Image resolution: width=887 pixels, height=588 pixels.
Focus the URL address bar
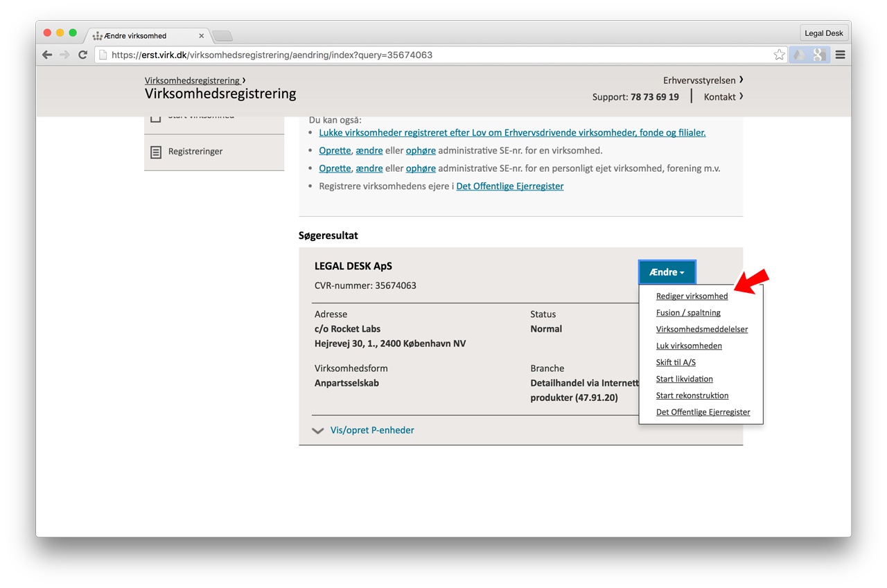(440, 55)
